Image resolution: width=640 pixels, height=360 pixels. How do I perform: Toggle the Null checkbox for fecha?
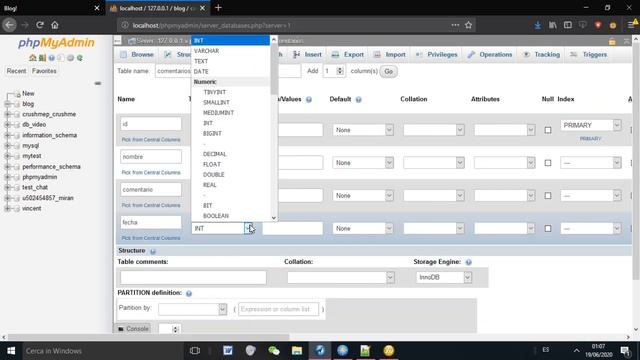pos(548,229)
